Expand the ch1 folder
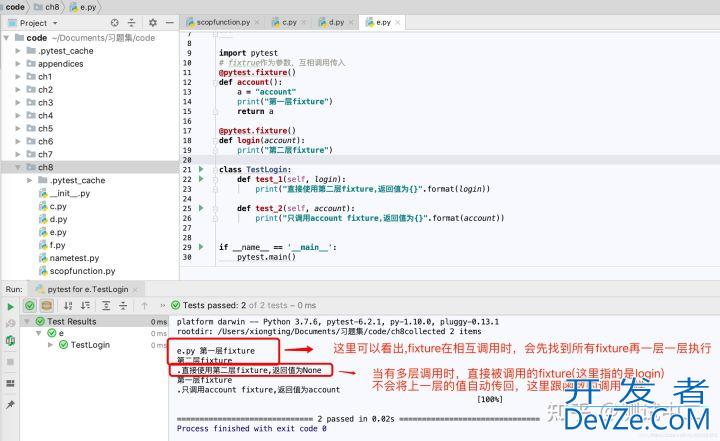The image size is (720, 441). (18, 76)
